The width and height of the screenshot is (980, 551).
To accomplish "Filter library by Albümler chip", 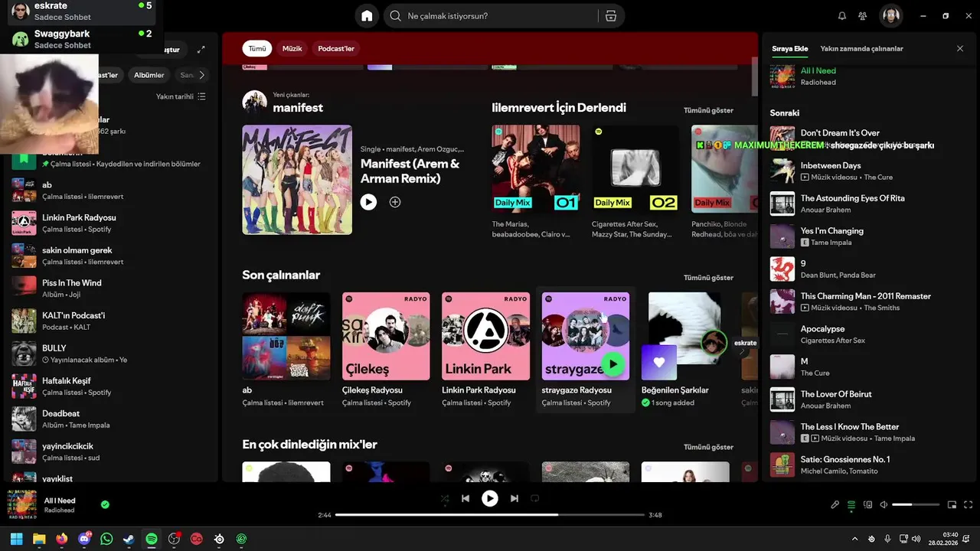I will point(149,75).
